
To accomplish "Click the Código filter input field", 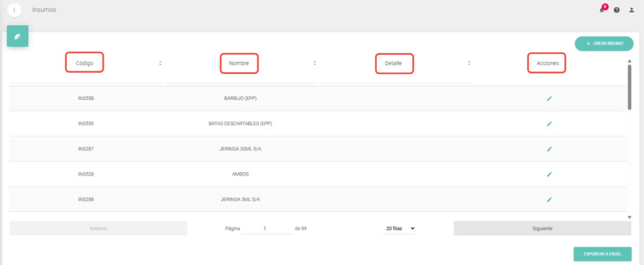I will tap(85, 78).
